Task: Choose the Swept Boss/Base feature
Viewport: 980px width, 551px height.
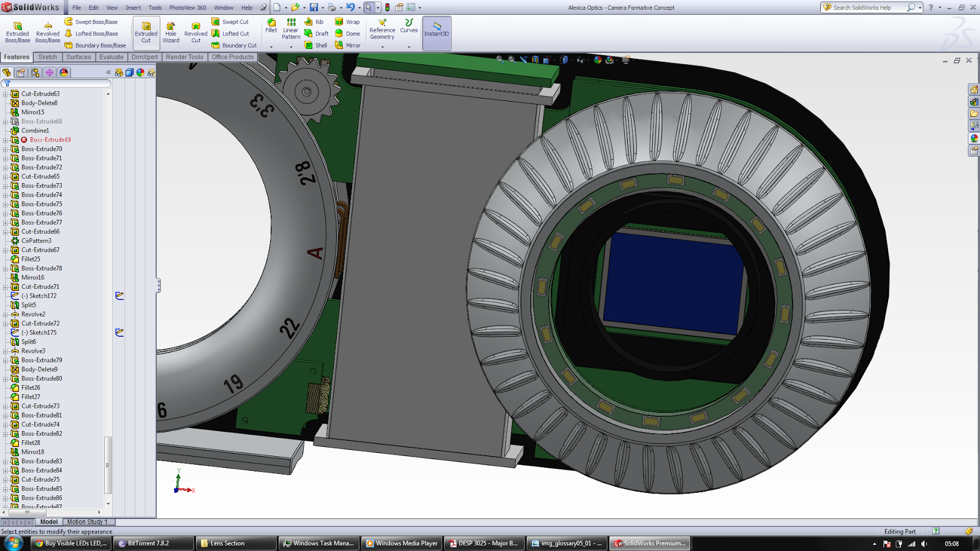Action: (91, 22)
